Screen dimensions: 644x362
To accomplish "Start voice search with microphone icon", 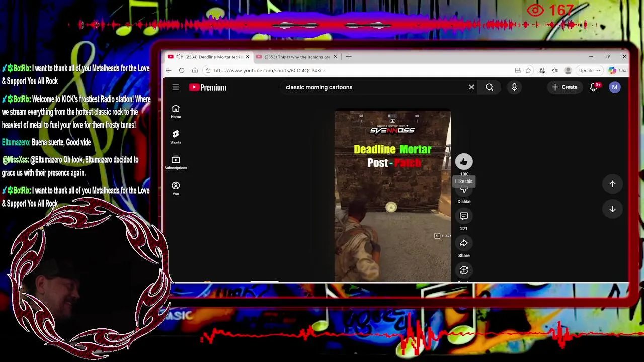I will [514, 87].
